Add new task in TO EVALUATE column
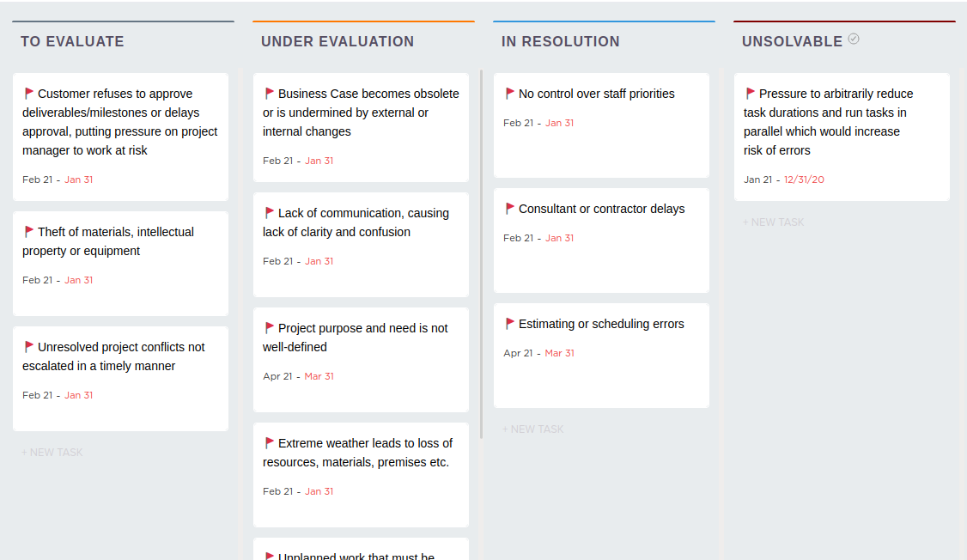 point(52,453)
